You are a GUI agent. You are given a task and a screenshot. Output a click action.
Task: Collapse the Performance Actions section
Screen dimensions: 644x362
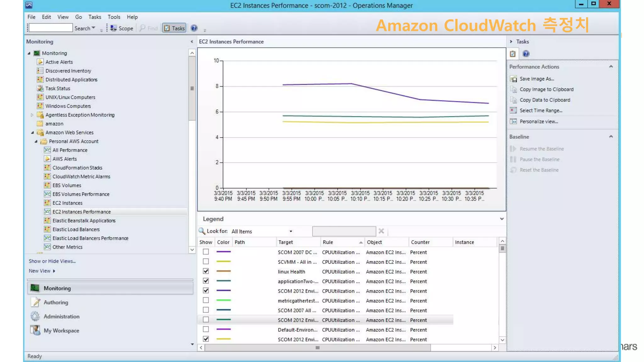[611, 67]
